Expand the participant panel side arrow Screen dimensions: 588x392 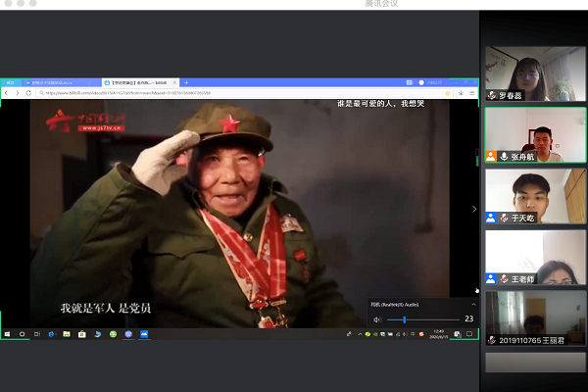pyautogui.click(x=475, y=209)
